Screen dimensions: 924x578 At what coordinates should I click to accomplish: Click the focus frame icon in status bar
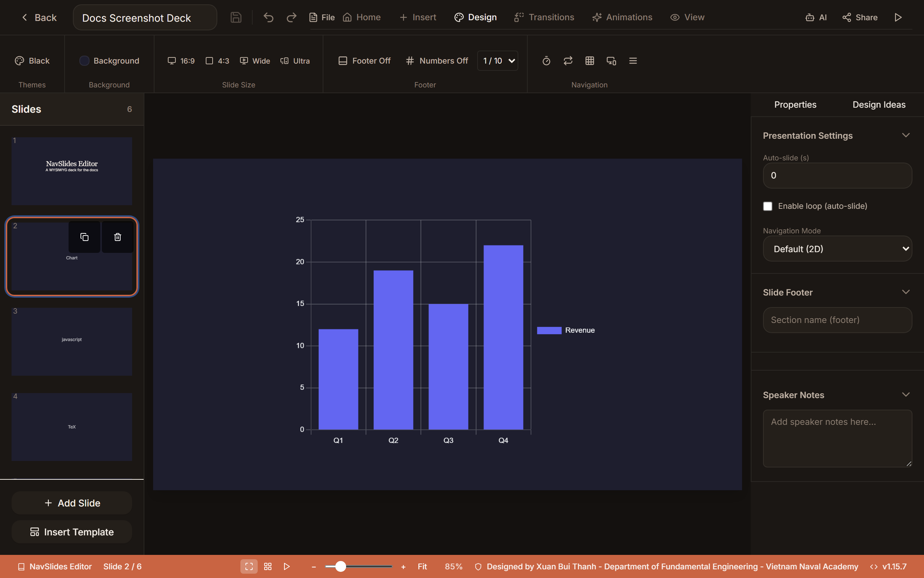pos(249,566)
